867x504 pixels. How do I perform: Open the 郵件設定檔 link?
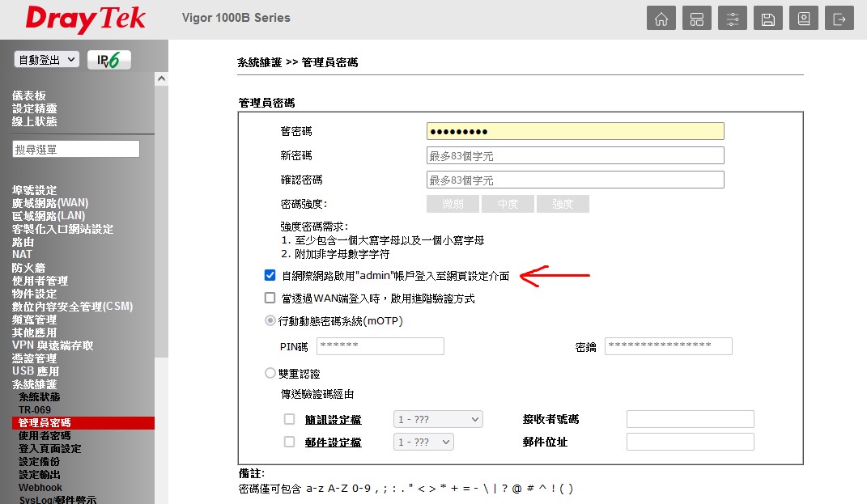click(x=333, y=443)
